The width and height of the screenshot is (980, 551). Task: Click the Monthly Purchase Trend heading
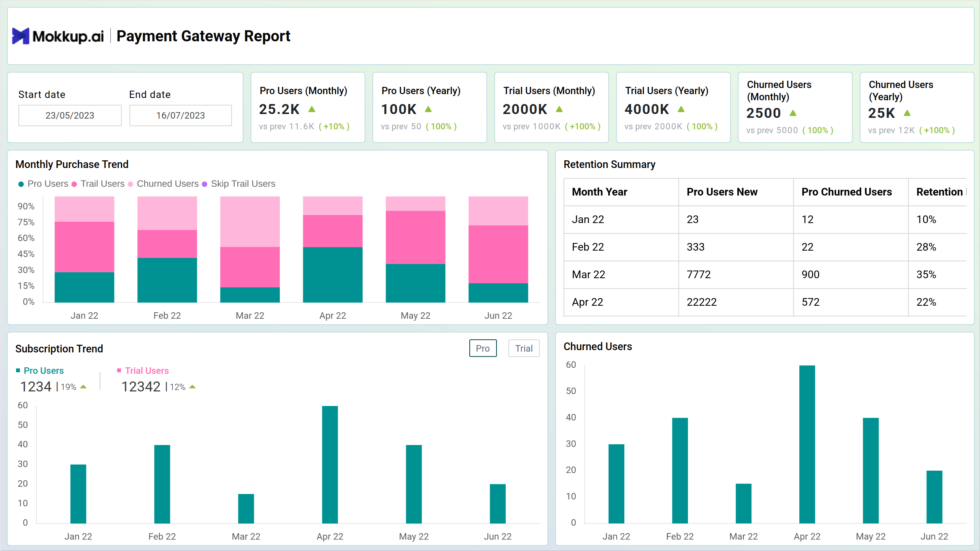(x=72, y=165)
